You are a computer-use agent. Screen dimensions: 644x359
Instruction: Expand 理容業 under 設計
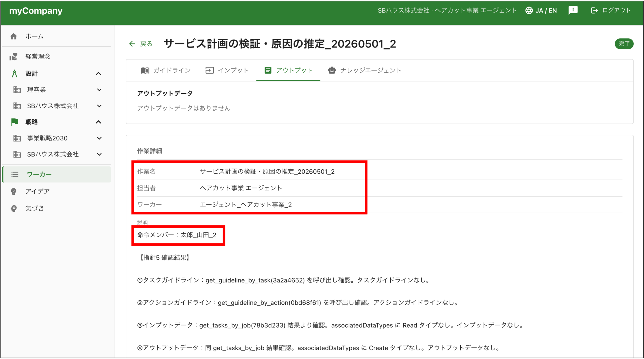tap(99, 90)
